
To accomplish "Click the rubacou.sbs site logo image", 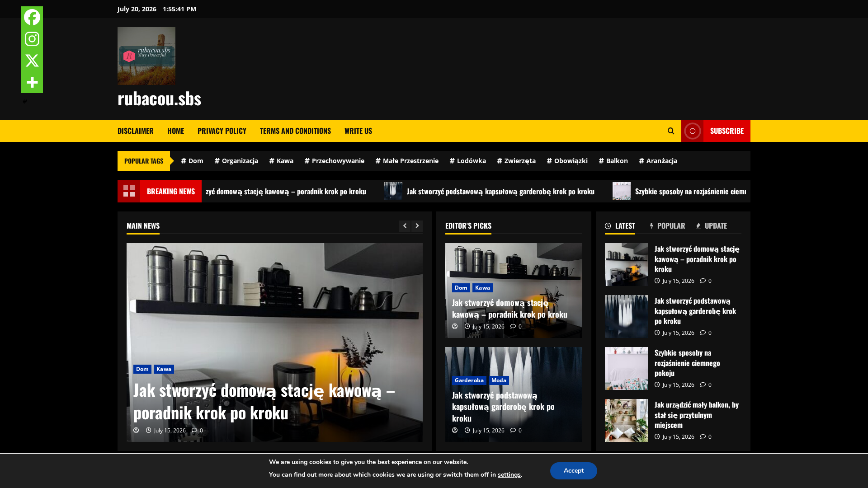I will coord(146,56).
